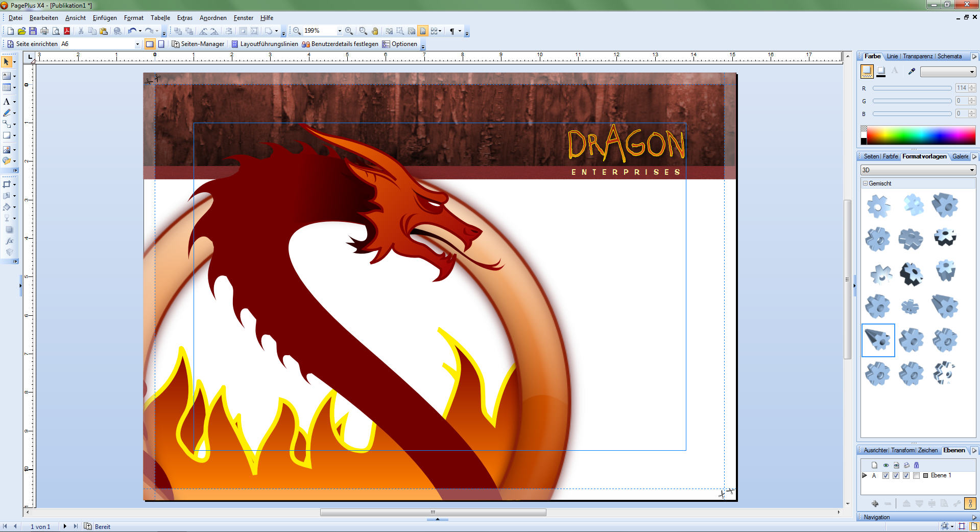Viewport: 980px width, 532px height.
Task: Open Seiten-Manager
Action: click(198, 44)
